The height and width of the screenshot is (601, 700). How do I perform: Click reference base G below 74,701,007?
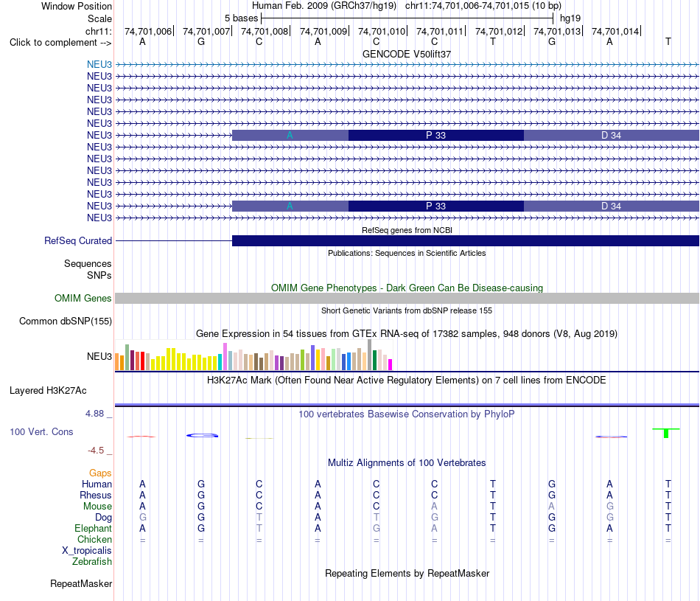[201, 41]
